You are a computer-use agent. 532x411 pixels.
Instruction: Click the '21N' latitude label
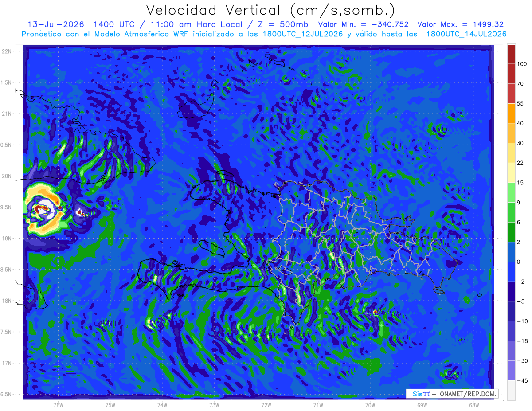click(7, 114)
